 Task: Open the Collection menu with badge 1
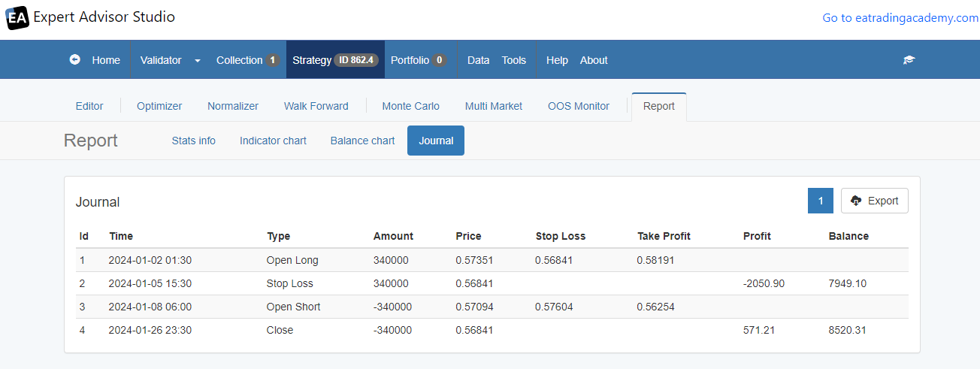248,60
